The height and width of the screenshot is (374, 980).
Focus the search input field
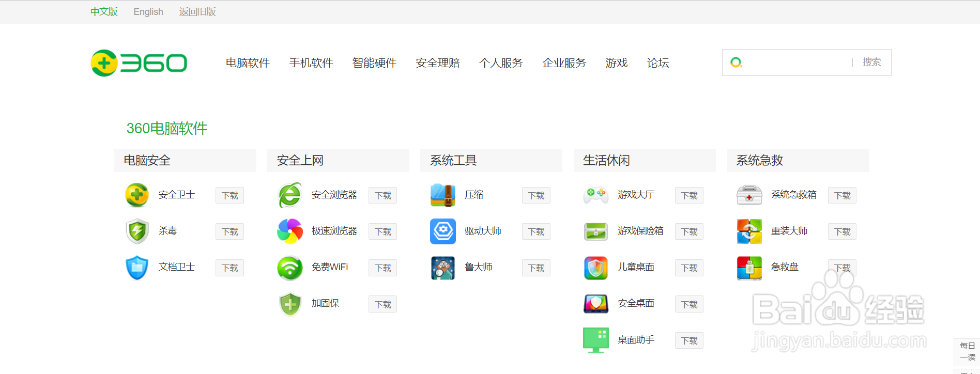pyautogui.click(x=798, y=63)
